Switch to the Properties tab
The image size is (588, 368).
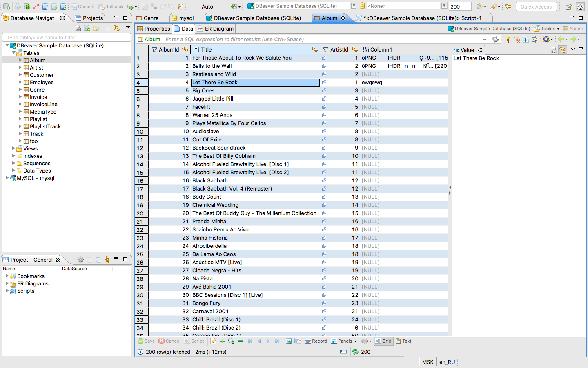(x=154, y=29)
